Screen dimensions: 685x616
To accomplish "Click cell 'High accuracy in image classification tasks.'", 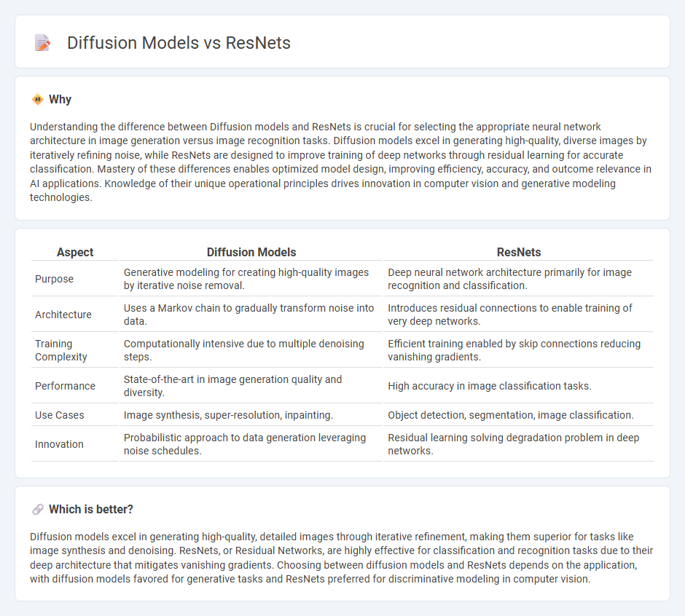I will click(x=519, y=386).
